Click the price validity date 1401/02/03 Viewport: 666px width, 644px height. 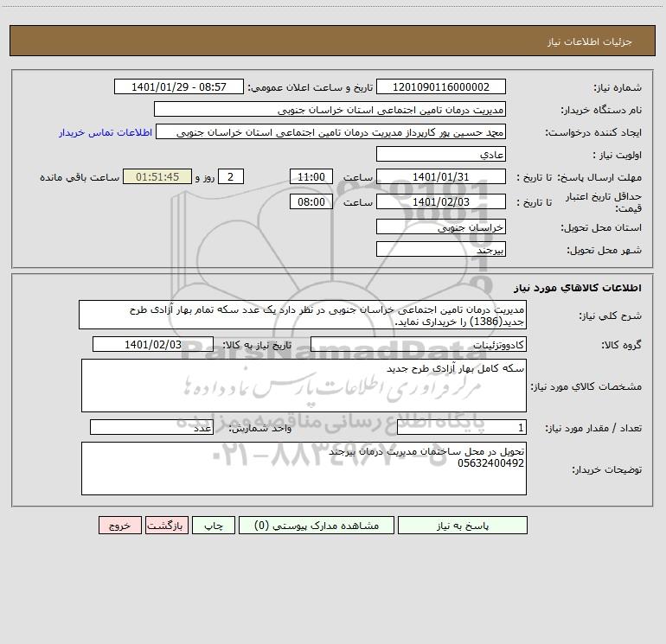tap(441, 201)
